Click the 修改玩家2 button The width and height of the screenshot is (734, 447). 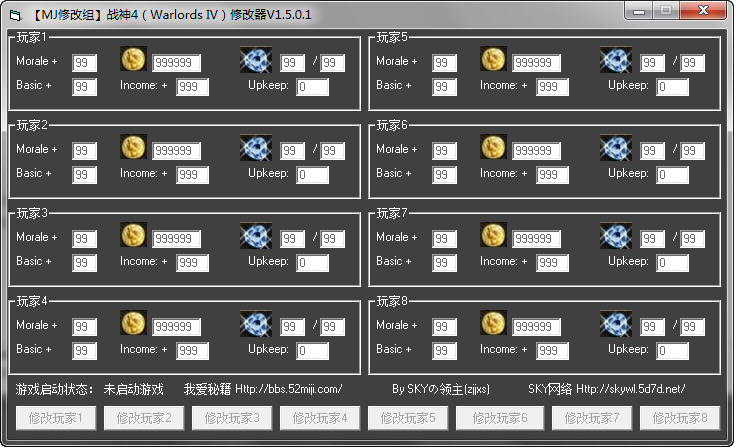144,418
